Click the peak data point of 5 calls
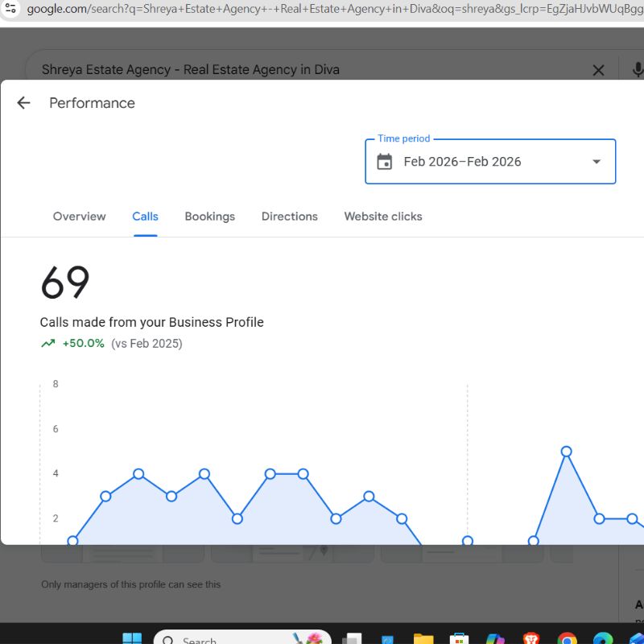Screen dimensions: 644x644 (566, 452)
